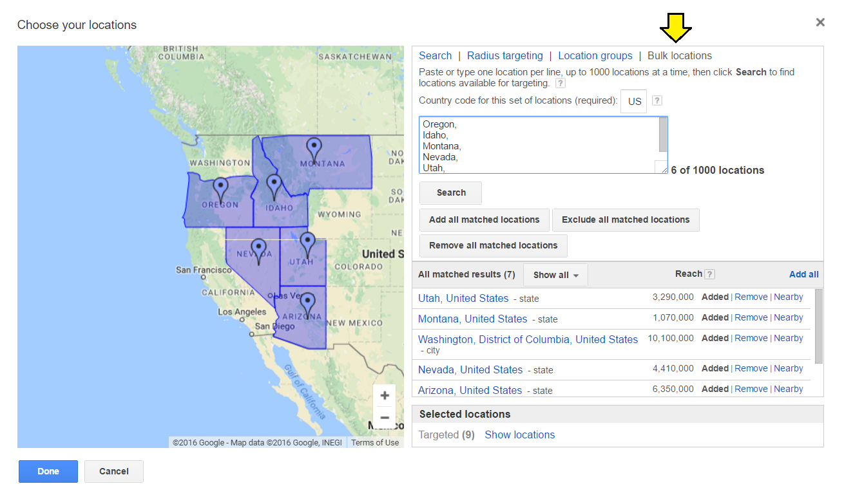Click the matched results list scrollbar
This screenshot has height=504, width=844.
[x=819, y=326]
